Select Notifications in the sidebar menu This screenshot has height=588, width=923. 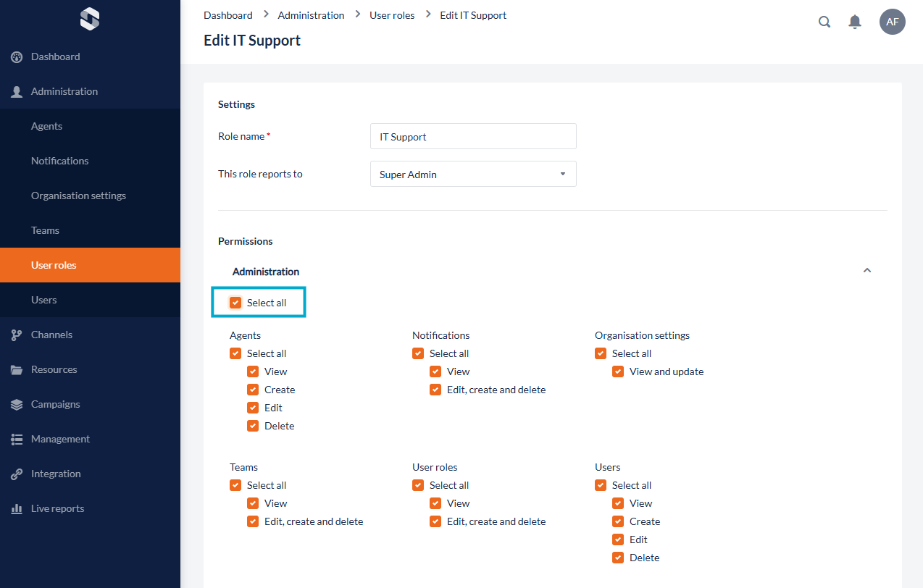tap(59, 161)
